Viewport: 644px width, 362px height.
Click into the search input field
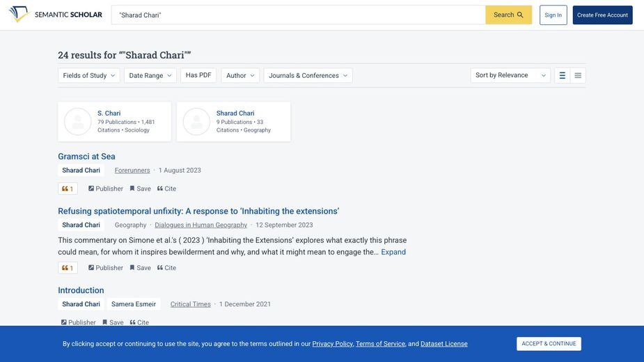(x=299, y=15)
